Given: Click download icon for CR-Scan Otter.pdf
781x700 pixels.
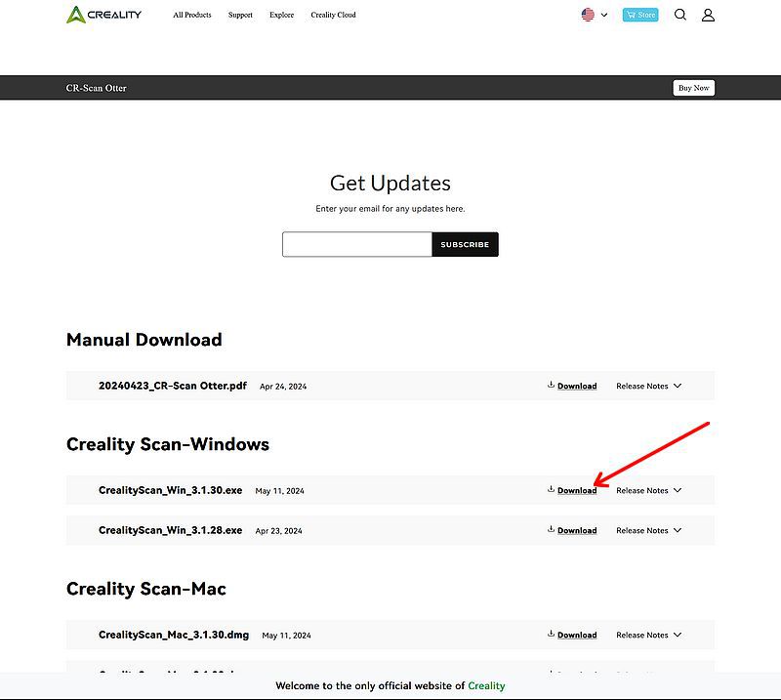Looking at the screenshot, I should pos(551,385).
